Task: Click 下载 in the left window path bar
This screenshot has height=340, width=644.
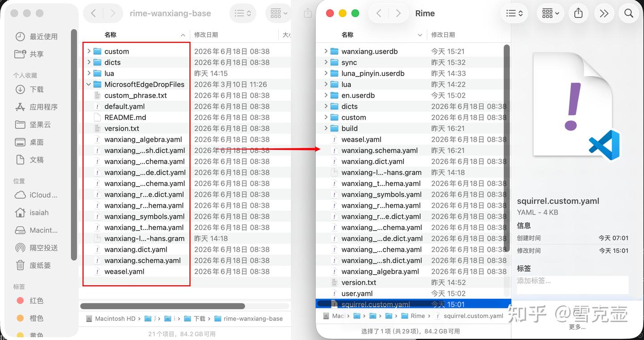Action: 195,319
